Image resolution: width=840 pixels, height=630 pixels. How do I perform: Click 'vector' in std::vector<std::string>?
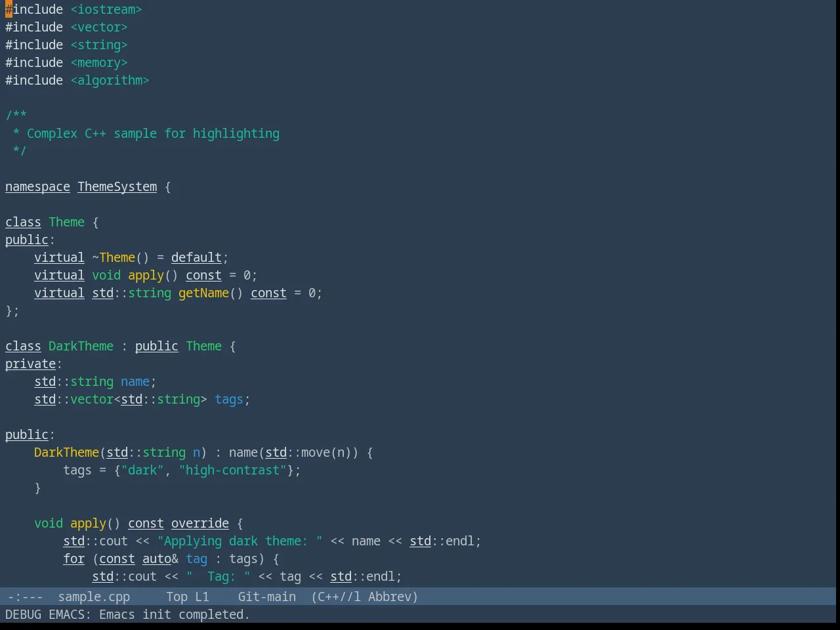point(92,399)
